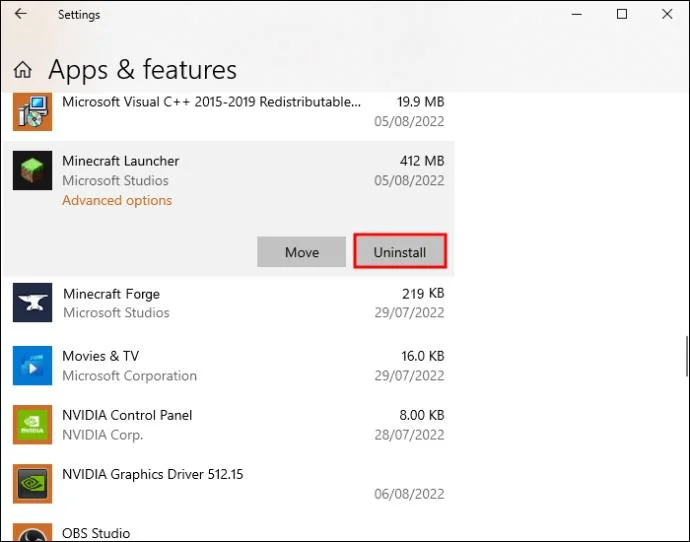
Task: Click the Microsoft Visual C++ Redistributable icon
Action: pyautogui.click(x=33, y=112)
